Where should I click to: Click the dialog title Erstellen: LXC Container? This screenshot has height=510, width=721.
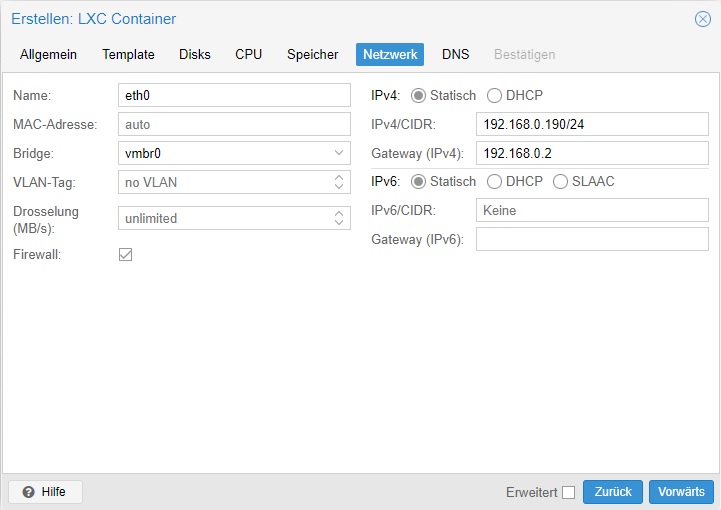tap(94, 19)
